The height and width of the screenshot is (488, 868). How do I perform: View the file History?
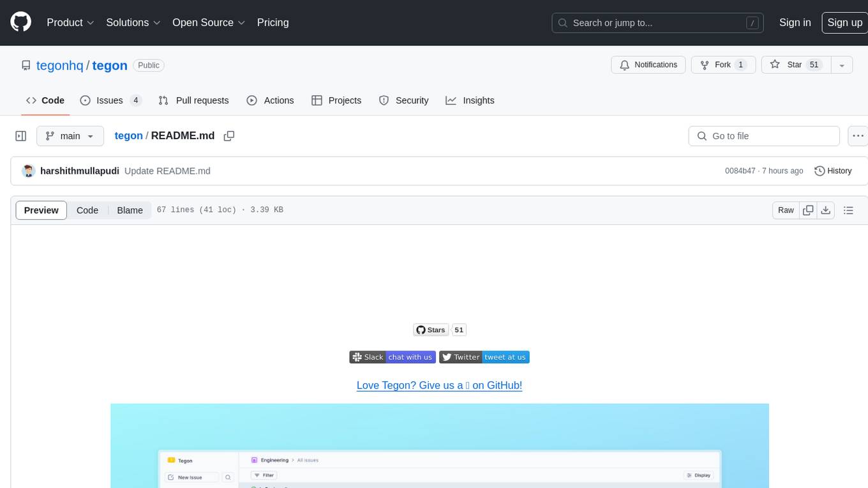tap(833, 171)
